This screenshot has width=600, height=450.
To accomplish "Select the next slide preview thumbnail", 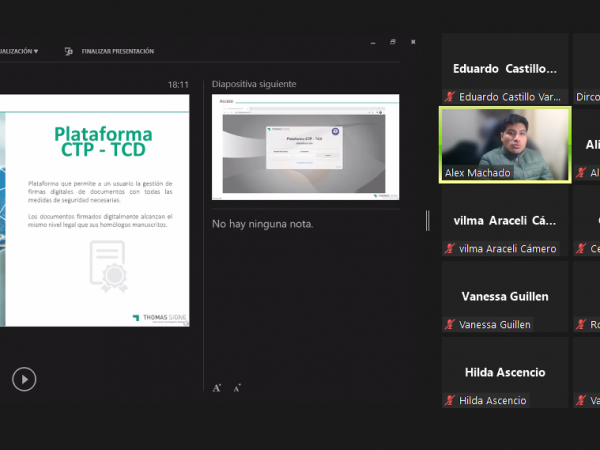I will (305, 147).
